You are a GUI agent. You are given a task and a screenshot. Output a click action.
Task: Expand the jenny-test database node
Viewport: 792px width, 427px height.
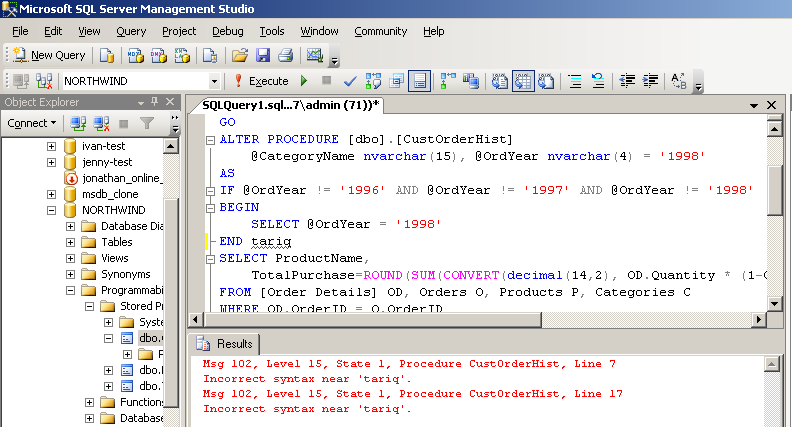click(x=52, y=162)
